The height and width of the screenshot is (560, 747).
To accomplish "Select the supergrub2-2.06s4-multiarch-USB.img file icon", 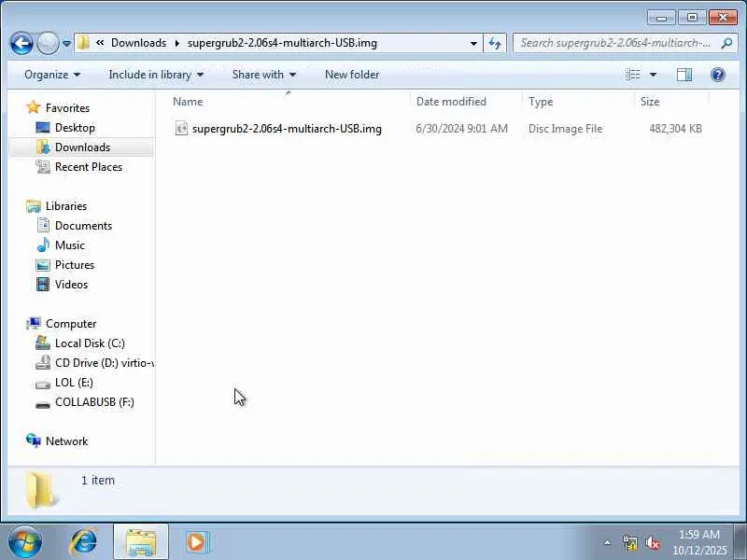I will click(181, 128).
